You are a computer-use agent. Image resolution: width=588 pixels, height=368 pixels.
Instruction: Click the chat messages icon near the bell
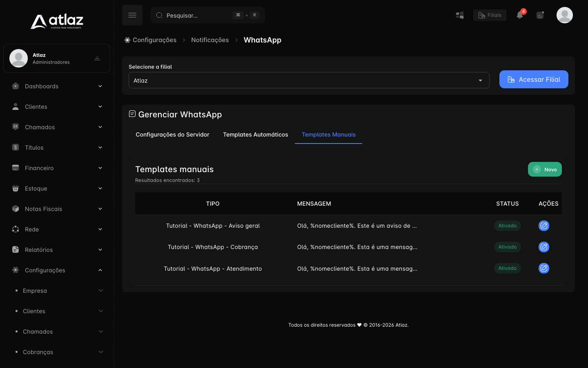(540, 15)
